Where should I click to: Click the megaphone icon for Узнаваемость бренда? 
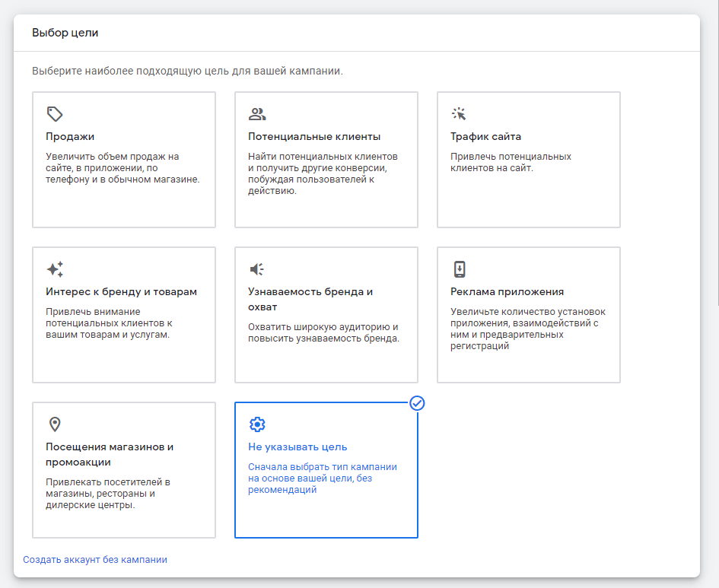click(257, 269)
